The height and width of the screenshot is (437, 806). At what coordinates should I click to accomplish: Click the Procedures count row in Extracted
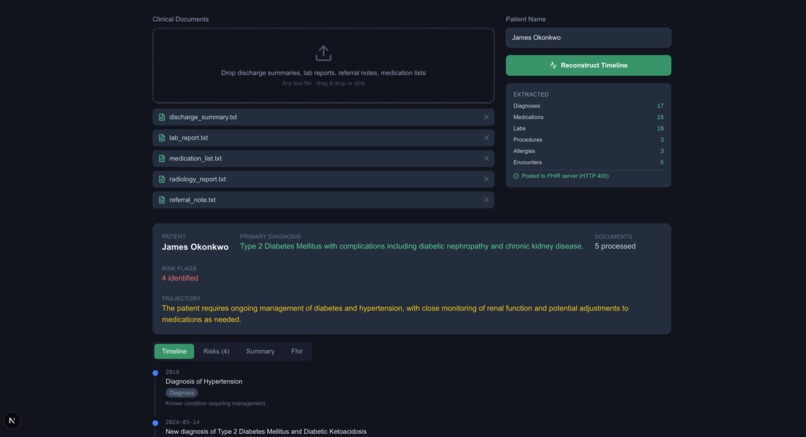(x=588, y=140)
